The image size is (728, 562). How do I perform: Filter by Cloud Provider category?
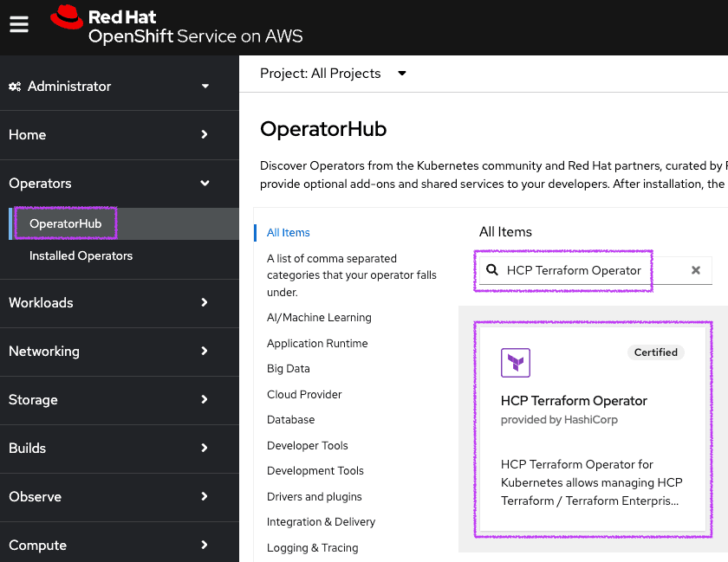click(304, 395)
